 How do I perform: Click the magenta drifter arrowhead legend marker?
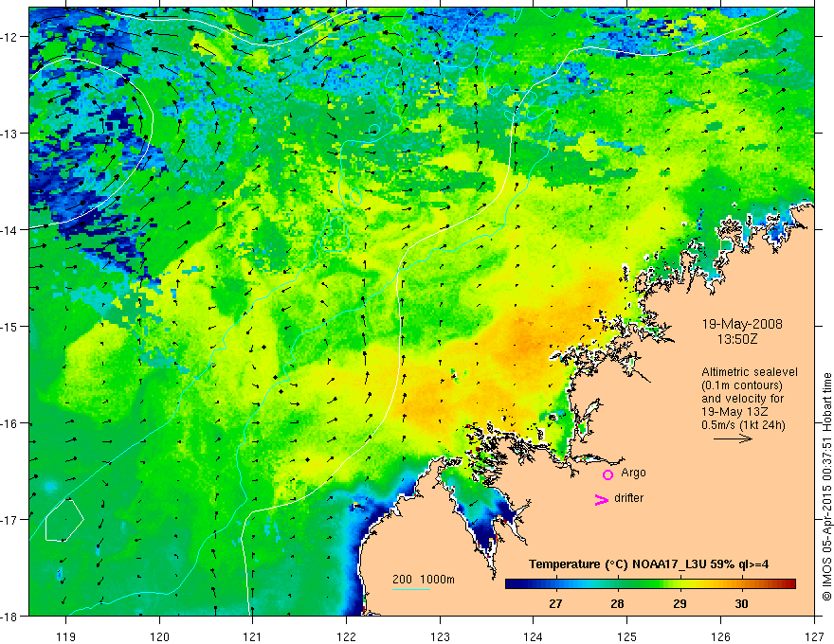(602, 499)
